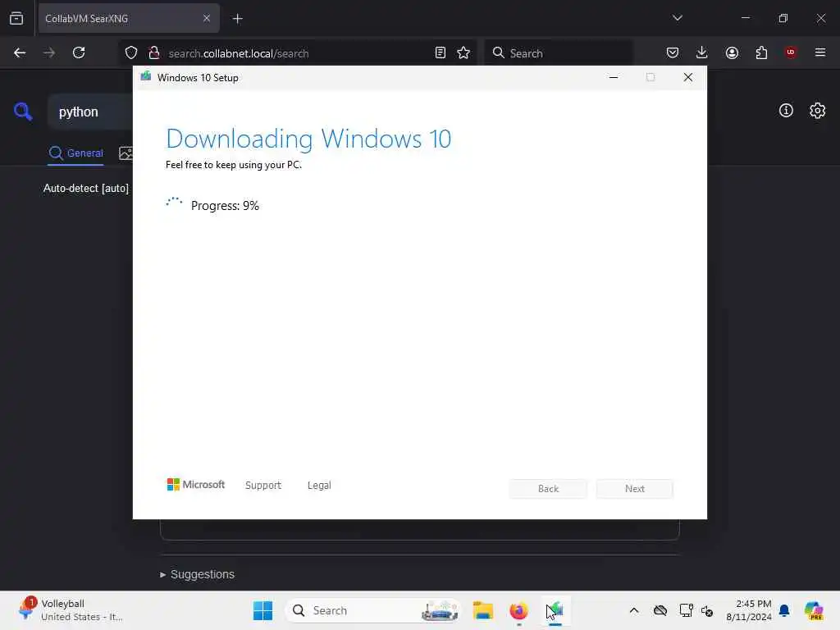Click the Firefox address bar URL

click(x=239, y=53)
